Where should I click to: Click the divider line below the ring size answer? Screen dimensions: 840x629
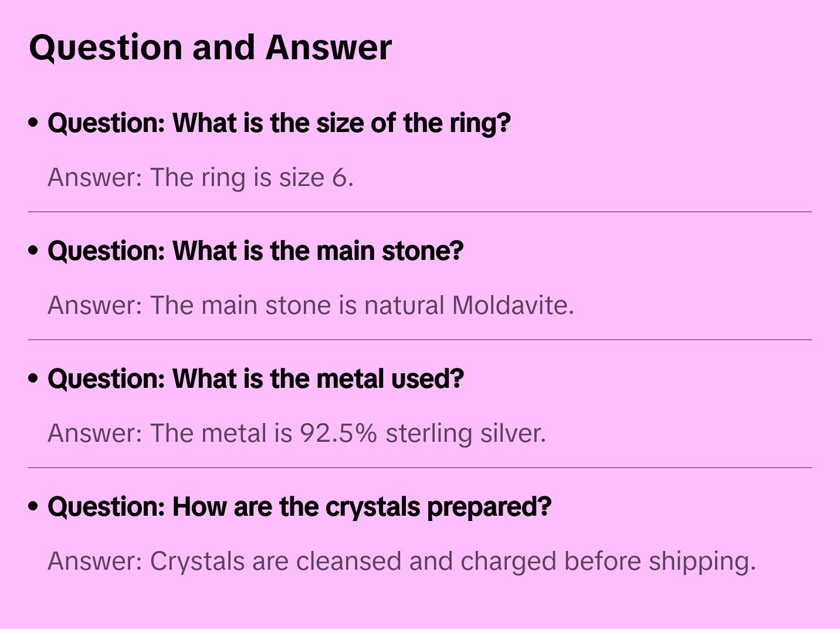pos(420,212)
